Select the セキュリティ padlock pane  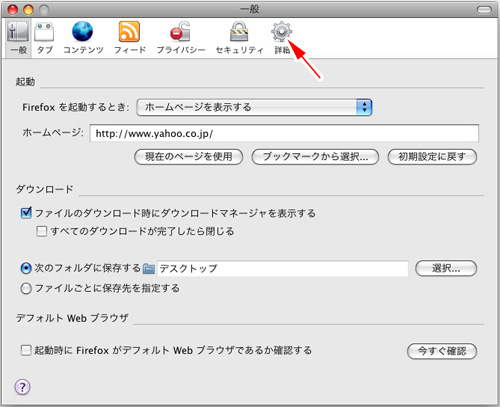tap(239, 38)
